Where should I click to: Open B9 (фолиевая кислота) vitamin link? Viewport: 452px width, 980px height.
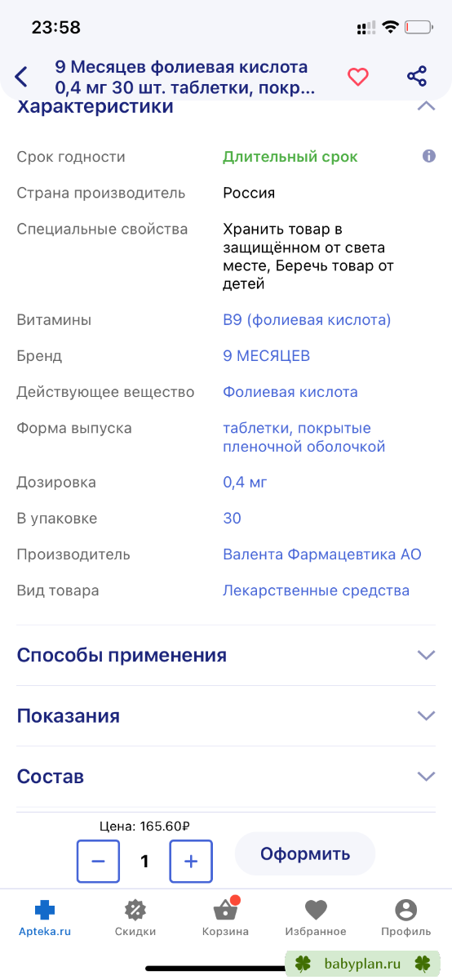(307, 320)
